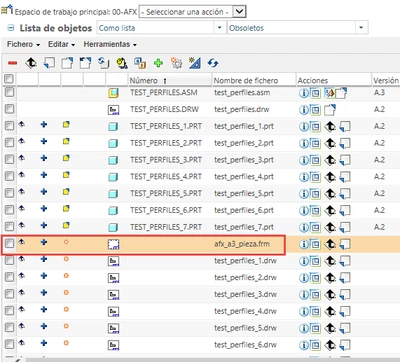Screen dimensions: 400x362
Task: Click the Undo Checkout double-arrow toolbar icon
Action: pyautogui.click(x=85, y=63)
